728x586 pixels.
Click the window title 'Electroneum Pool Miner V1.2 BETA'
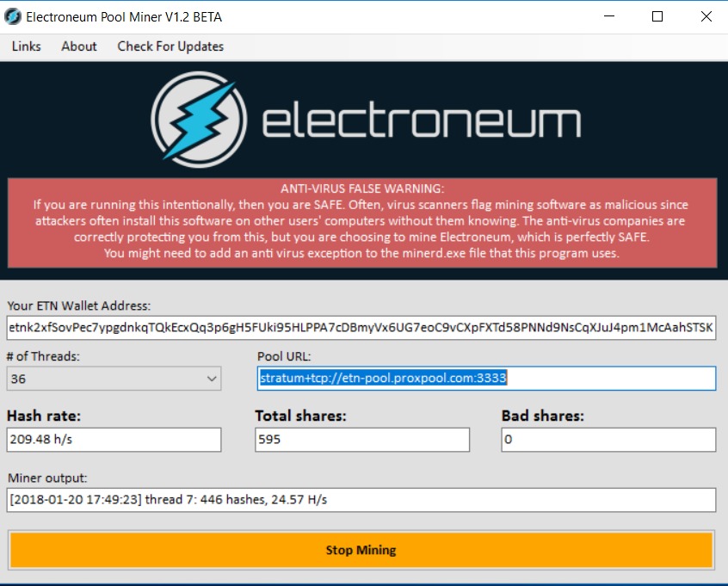(x=124, y=17)
